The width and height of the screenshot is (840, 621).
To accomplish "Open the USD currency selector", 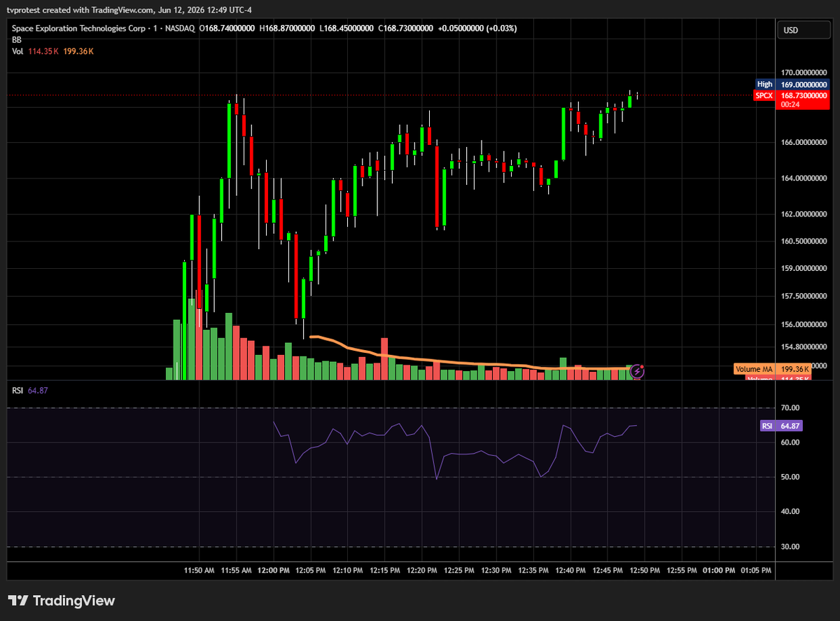I will pos(804,30).
